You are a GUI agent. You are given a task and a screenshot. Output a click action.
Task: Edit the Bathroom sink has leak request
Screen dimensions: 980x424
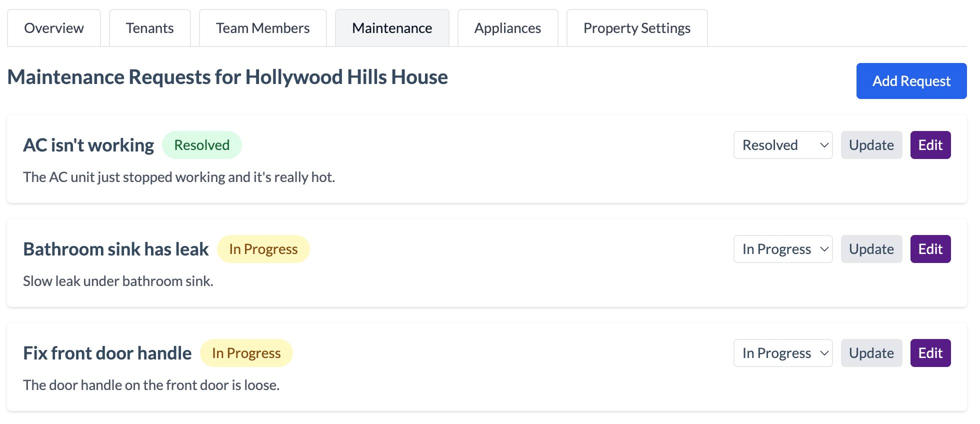pyautogui.click(x=930, y=248)
